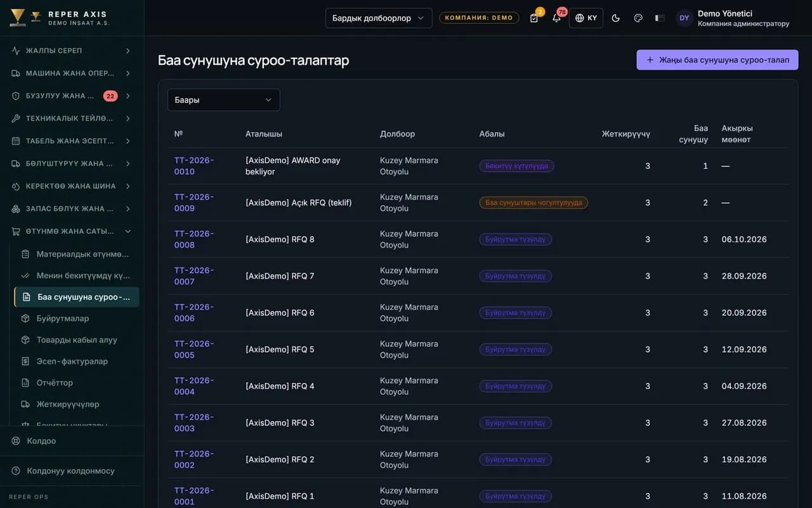Open the Бардык долбоорлор project dropdown
Viewport: 812px width, 508px height.
(379, 18)
